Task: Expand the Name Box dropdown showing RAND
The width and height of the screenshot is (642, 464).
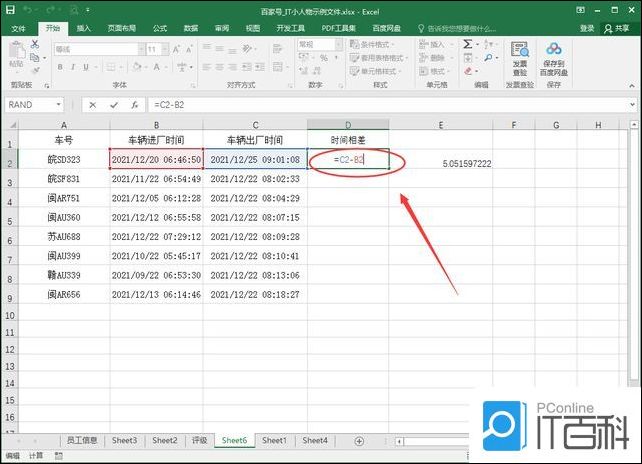Action: 60,105
